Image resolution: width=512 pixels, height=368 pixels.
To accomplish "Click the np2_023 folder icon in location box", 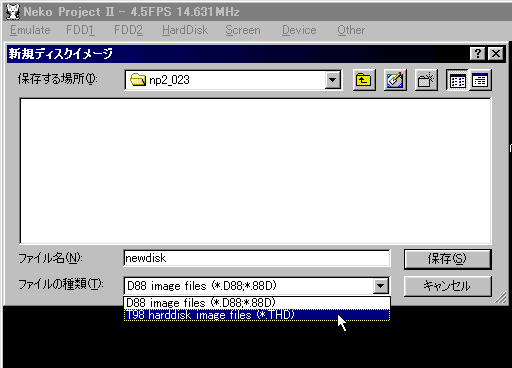I will click(138, 80).
